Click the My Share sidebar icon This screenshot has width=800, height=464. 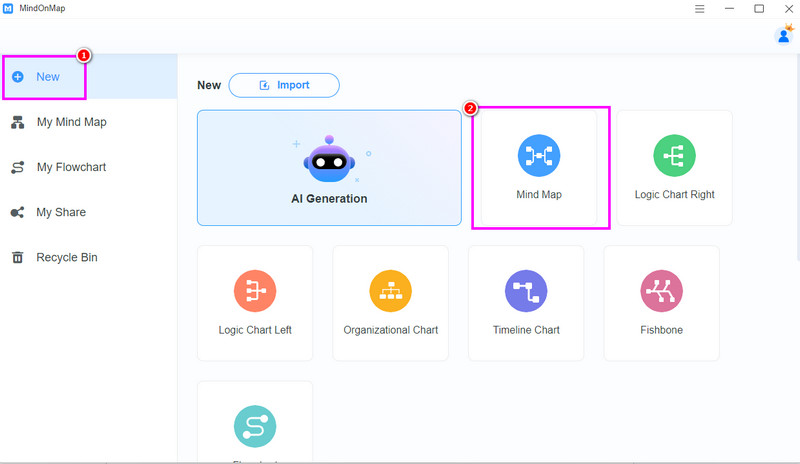[17, 212]
